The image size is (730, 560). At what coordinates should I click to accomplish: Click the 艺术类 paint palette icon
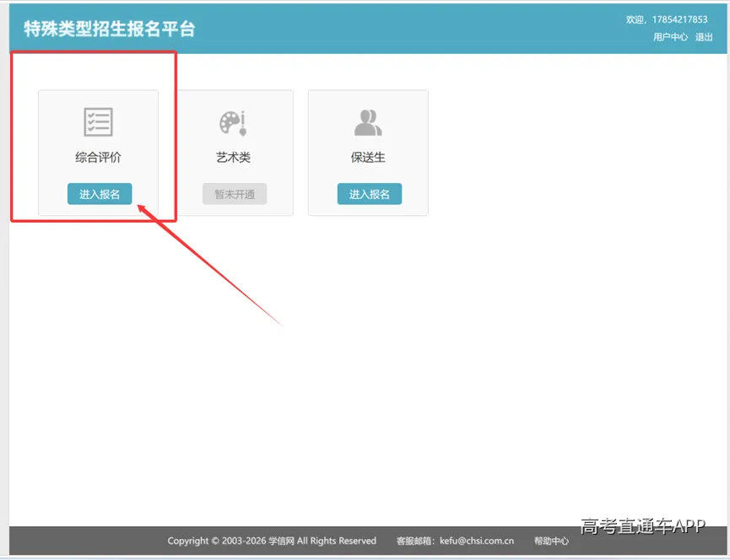coord(233,123)
